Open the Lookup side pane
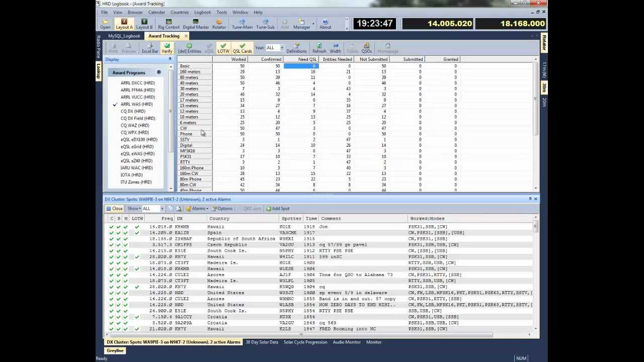The height and width of the screenshot is (362, 644). [x=99, y=71]
